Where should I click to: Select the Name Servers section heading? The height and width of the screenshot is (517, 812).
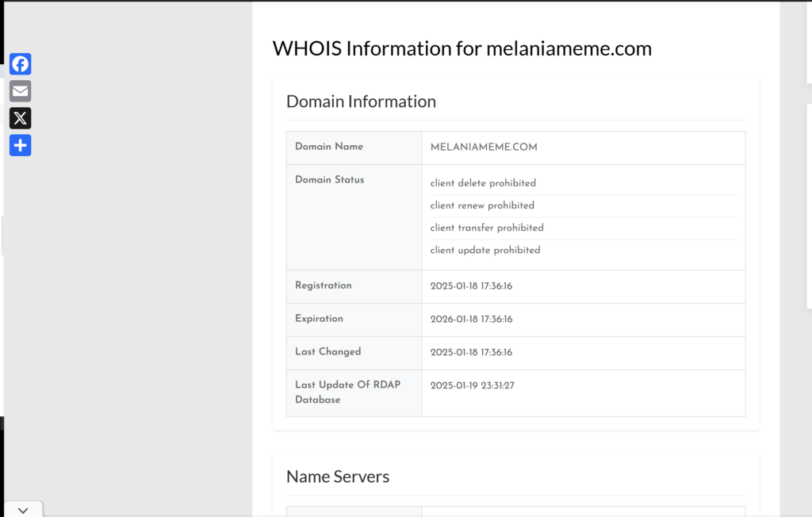338,477
